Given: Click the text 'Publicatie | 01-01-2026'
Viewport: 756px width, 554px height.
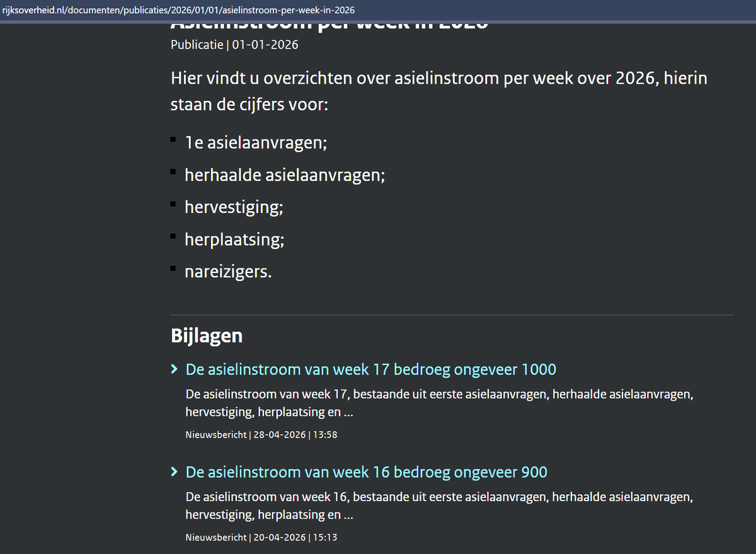Looking at the screenshot, I should [234, 45].
